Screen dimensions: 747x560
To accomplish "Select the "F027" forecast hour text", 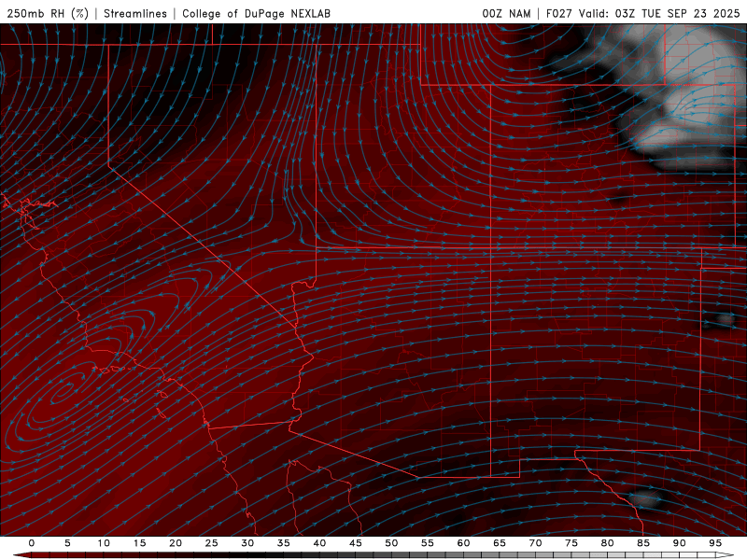I will click(x=559, y=13).
